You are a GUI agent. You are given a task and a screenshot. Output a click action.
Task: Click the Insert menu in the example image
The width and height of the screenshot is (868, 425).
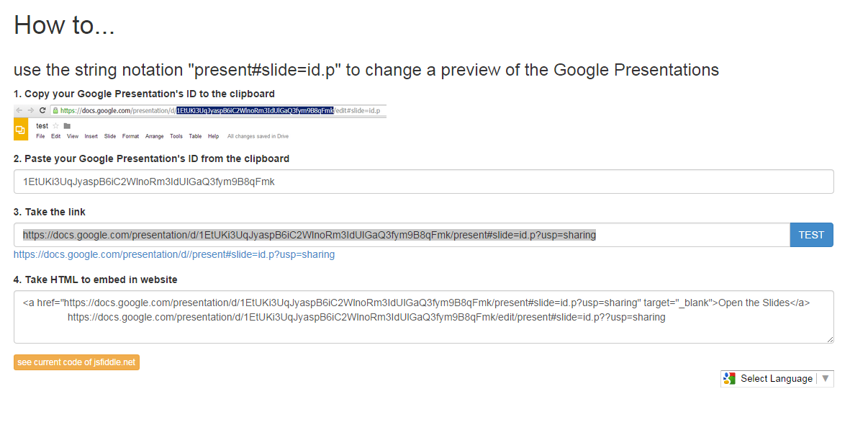point(91,136)
